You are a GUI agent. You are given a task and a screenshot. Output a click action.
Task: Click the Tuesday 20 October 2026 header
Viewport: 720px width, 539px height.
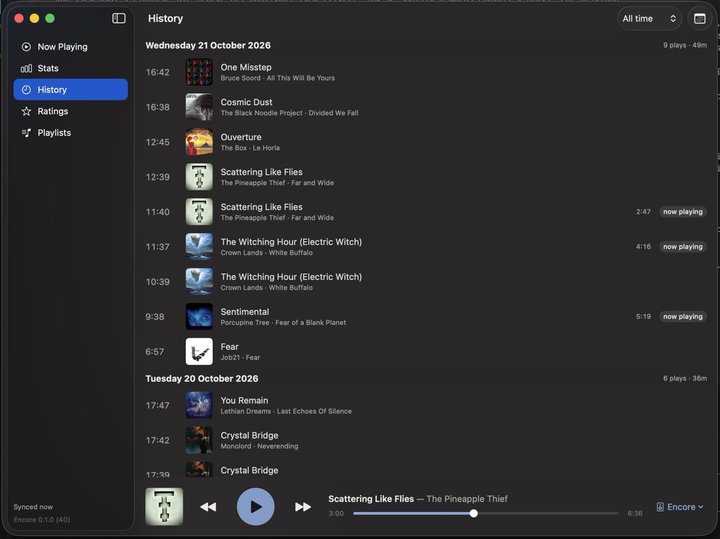click(202, 379)
